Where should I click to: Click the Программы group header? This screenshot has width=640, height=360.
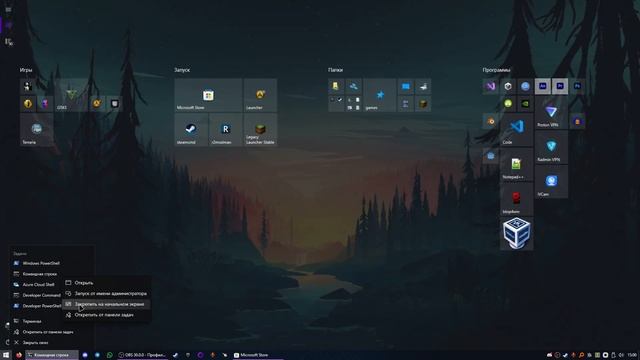496,70
